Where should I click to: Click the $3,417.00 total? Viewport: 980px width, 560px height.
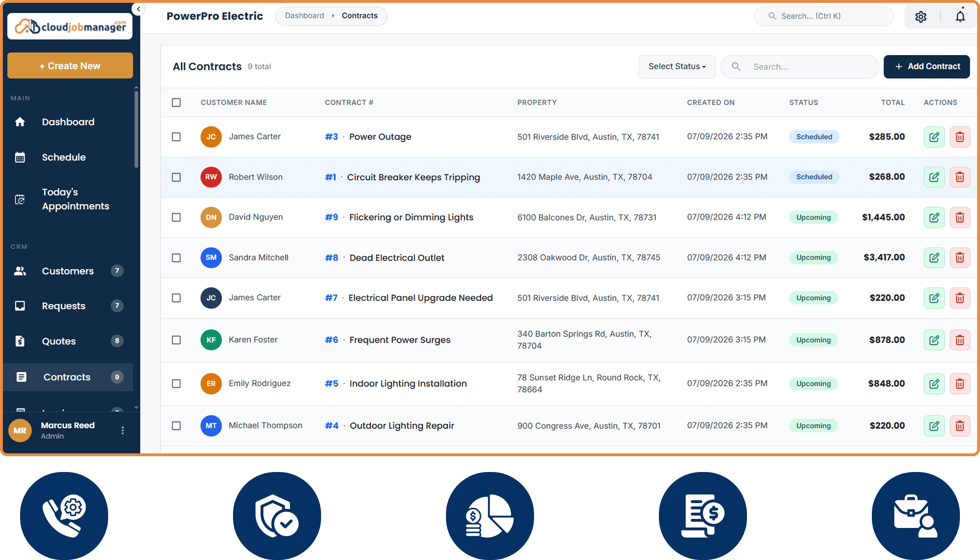pyautogui.click(x=884, y=258)
